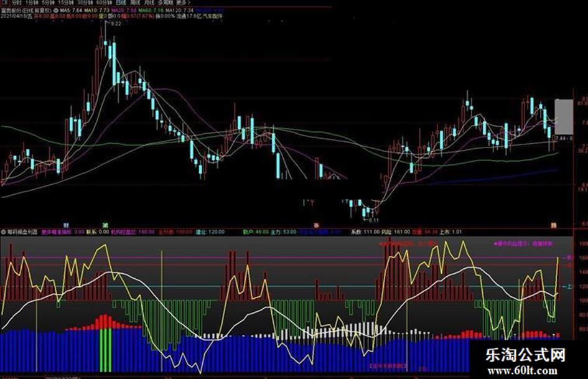
Task: Click the 6.11 low price marker
Action: (x=374, y=220)
